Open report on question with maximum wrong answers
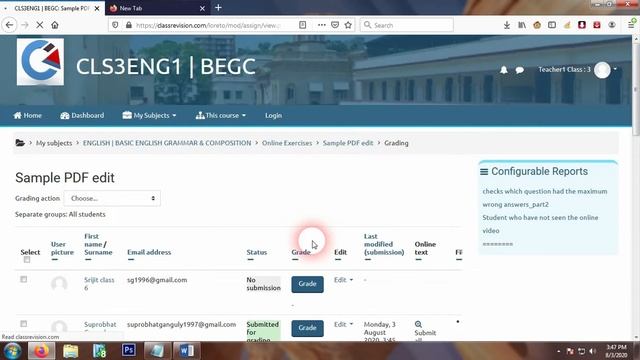Image resolution: width=640 pixels, height=360 pixels. tap(544, 198)
